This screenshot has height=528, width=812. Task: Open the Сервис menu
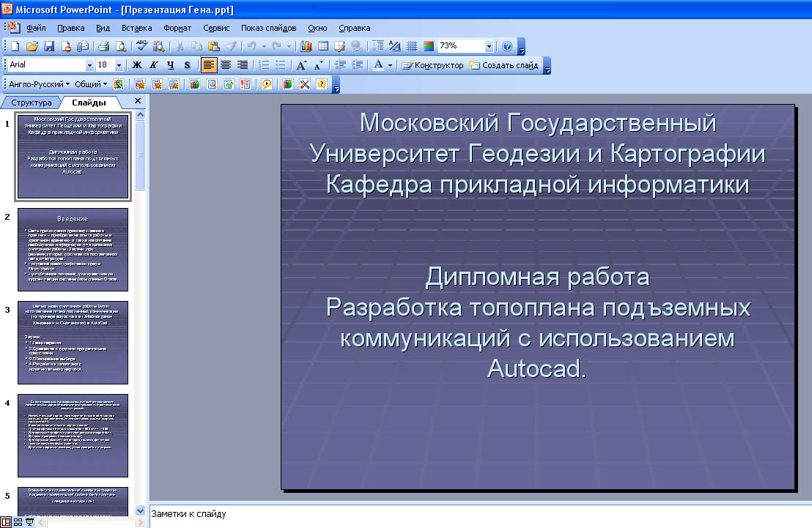click(x=216, y=28)
